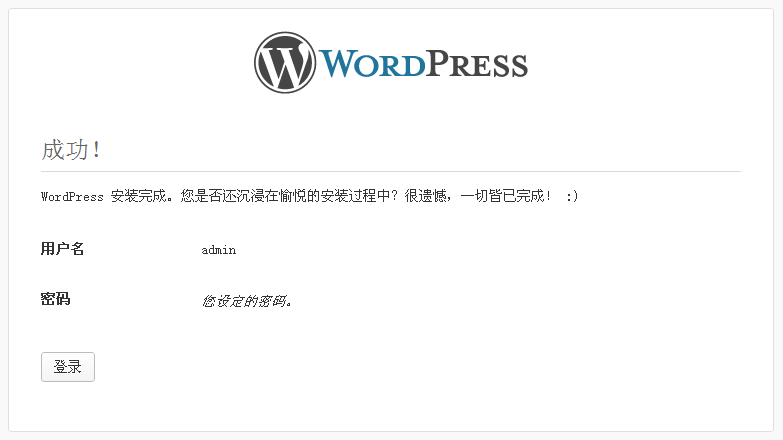Log in with the 登录 button
This screenshot has width=783, height=440.
68,367
